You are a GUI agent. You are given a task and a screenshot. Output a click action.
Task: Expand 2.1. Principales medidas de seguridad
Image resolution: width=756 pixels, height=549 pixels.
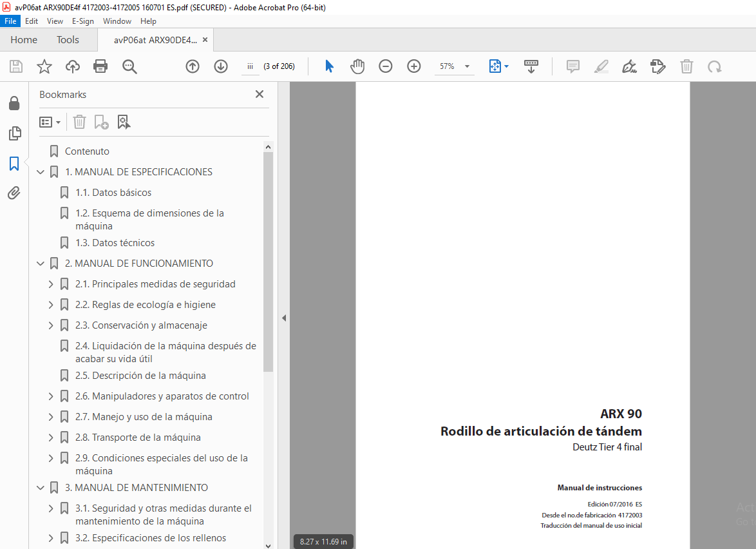tap(51, 284)
